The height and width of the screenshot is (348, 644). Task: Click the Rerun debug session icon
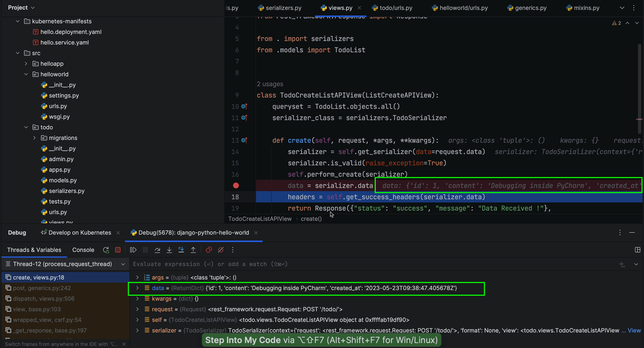[x=106, y=250]
